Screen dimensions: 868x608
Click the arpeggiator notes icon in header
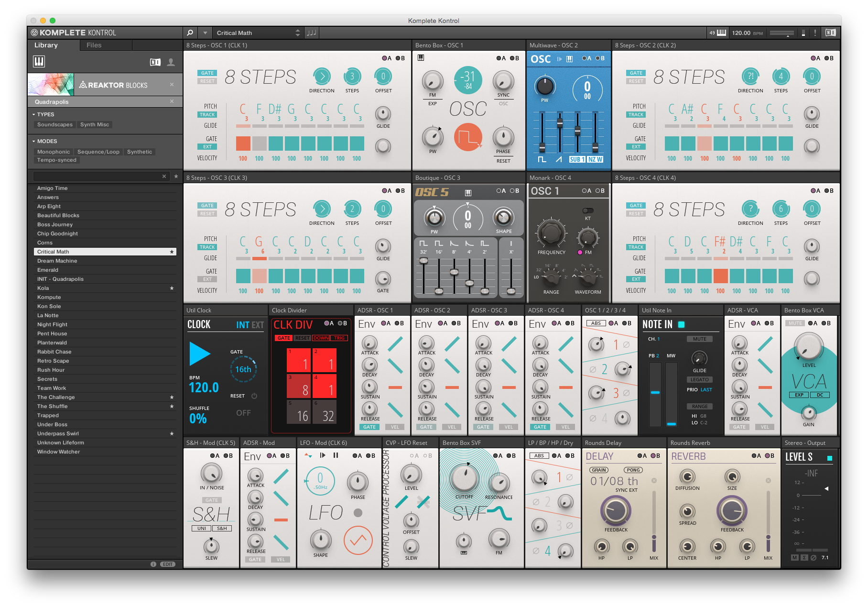click(x=312, y=33)
